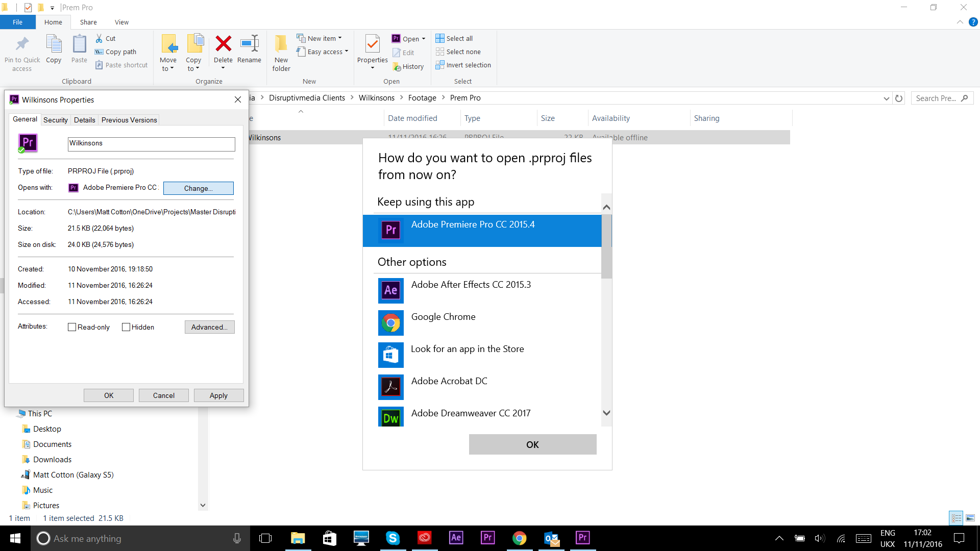Open Skype from the taskbar
This screenshot has width=980, height=551.
coord(393,538)
